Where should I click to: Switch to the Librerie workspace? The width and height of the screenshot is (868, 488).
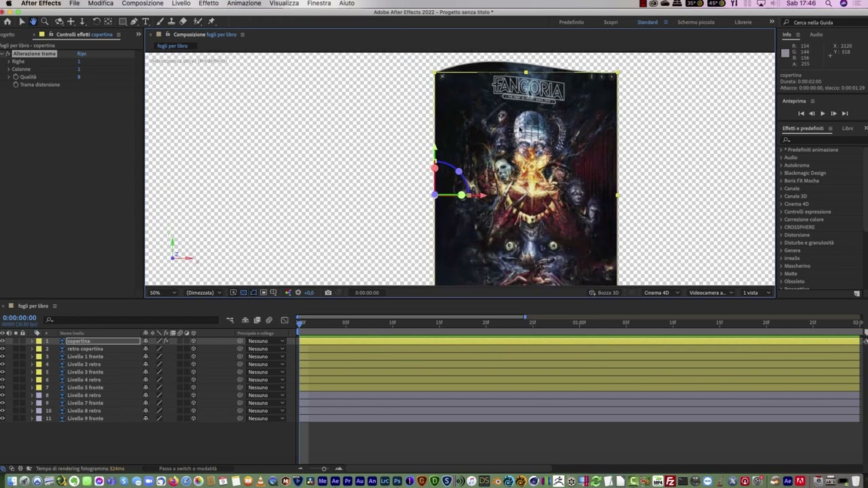743,22
